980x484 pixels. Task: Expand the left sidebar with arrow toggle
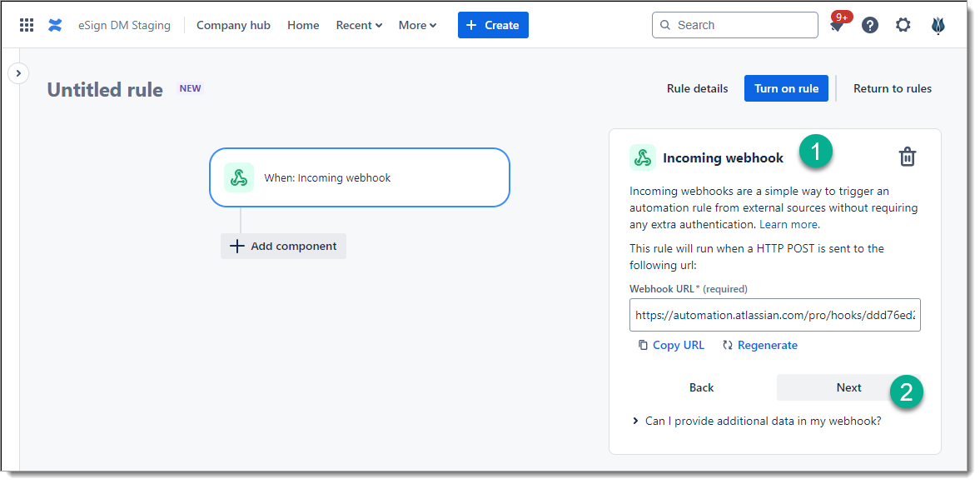[x=18, y=73]
